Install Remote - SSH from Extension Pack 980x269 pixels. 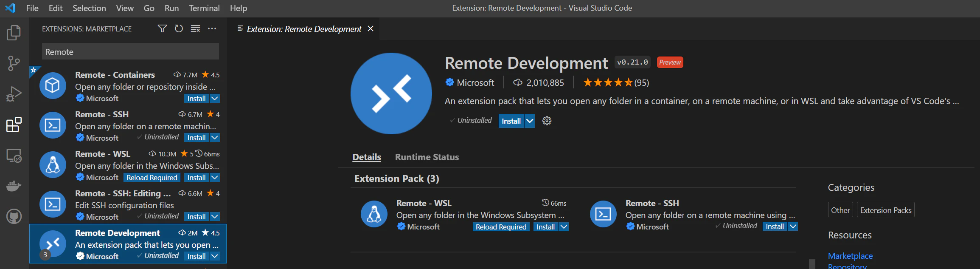(x=775, y=227)
